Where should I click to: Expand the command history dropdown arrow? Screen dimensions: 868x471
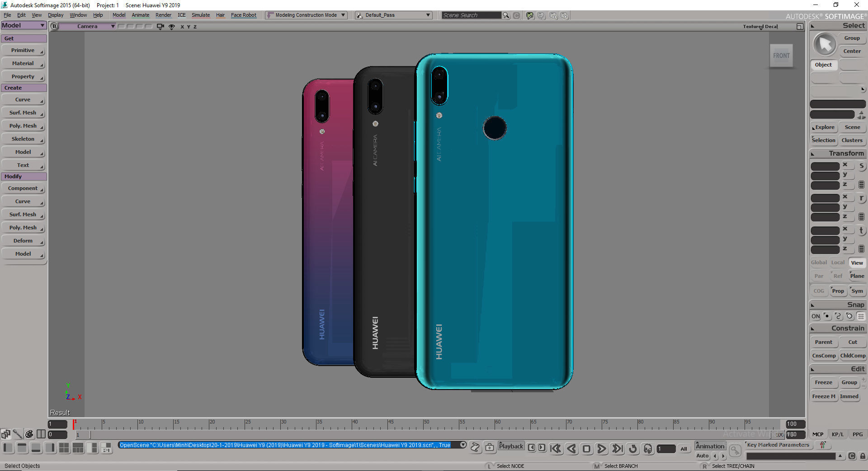[463, 445]
